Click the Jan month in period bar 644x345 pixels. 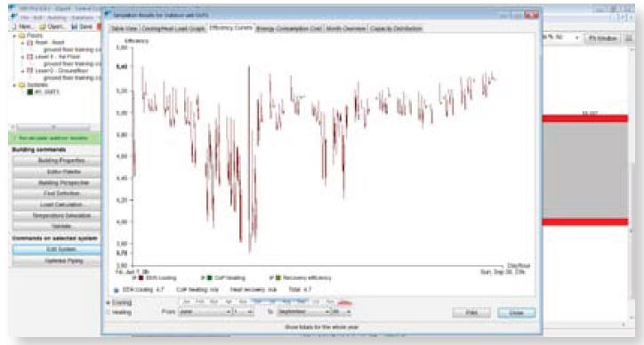click(x=187, y=302)
